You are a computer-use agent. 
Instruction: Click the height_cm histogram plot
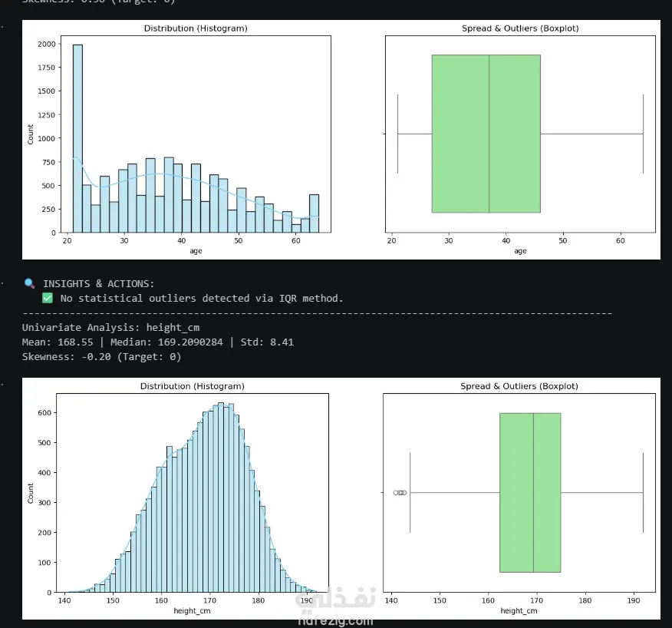click(193, 492)
